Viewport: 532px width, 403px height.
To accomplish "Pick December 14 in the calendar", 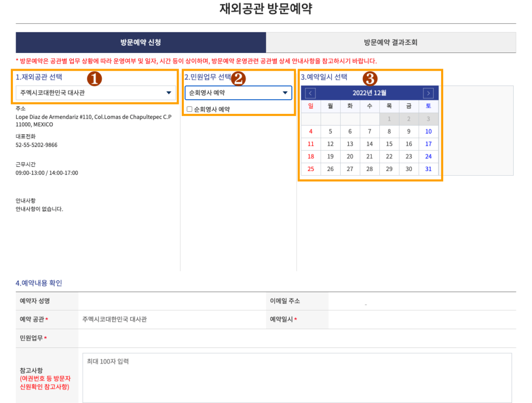I will [369, 144].
